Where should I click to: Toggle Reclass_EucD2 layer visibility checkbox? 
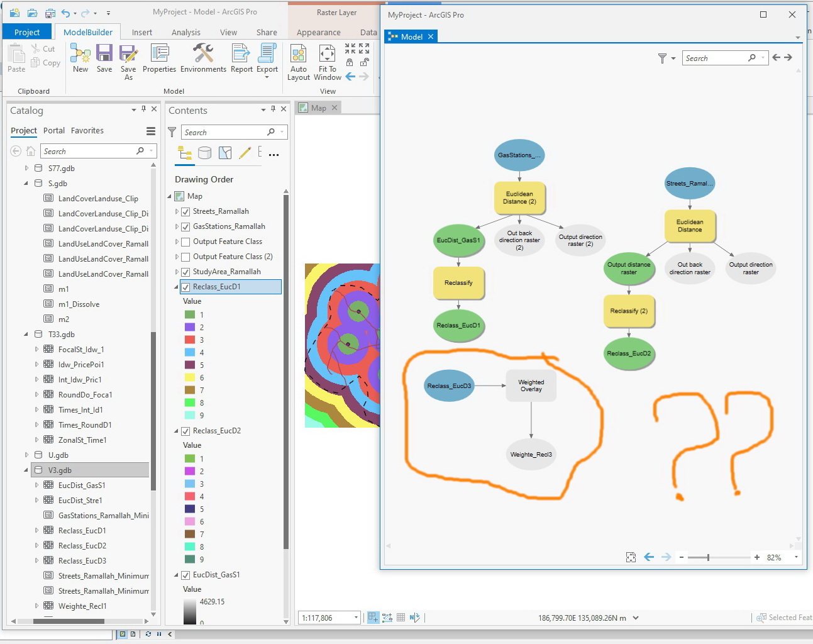[x=185, y=431]
